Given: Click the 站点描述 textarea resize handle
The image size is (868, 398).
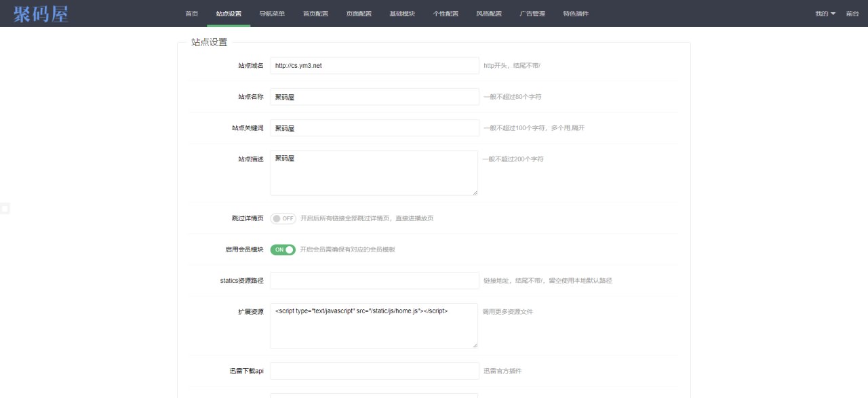Looking at the screenshot, I should [475, 193].
